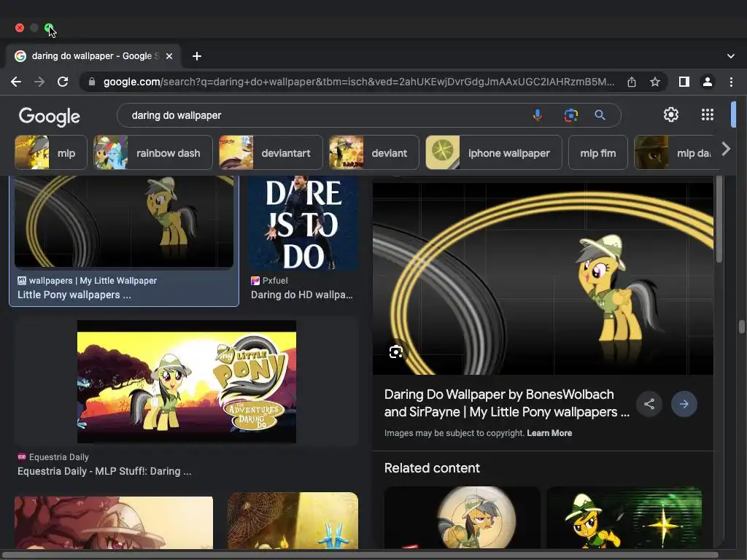Open first related content thumbnail
The image size is (747, 560).
[462, 518]
